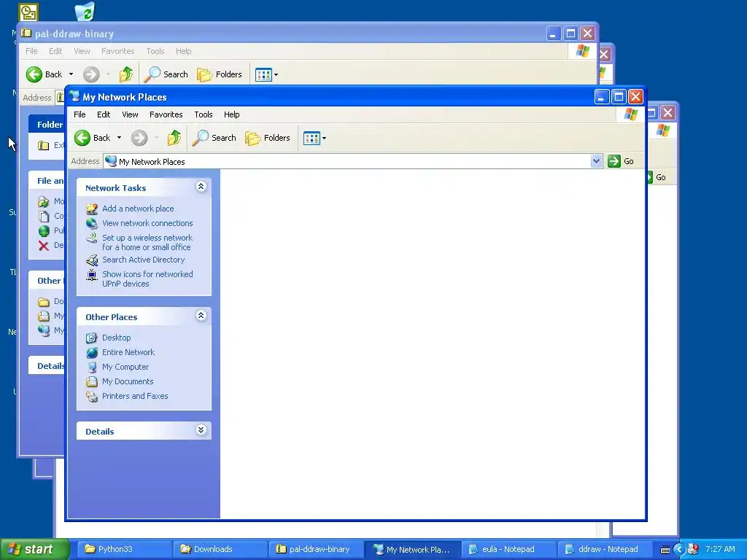This screenshot has width=747, height=560.
Task: Click View network connections link
Action: pyautogui.click(x=147, y=223)
